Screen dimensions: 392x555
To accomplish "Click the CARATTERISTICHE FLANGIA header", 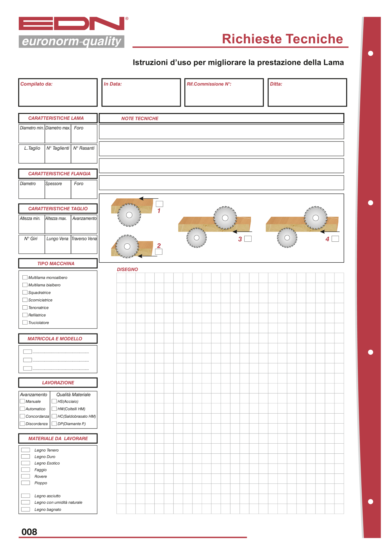I will 58,174.
